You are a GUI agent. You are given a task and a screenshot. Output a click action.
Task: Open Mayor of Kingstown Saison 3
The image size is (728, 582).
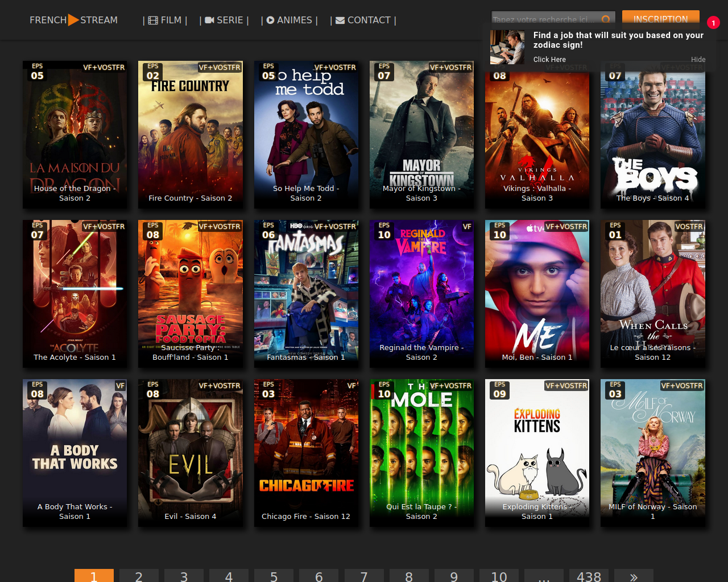[x=421, y=135]
